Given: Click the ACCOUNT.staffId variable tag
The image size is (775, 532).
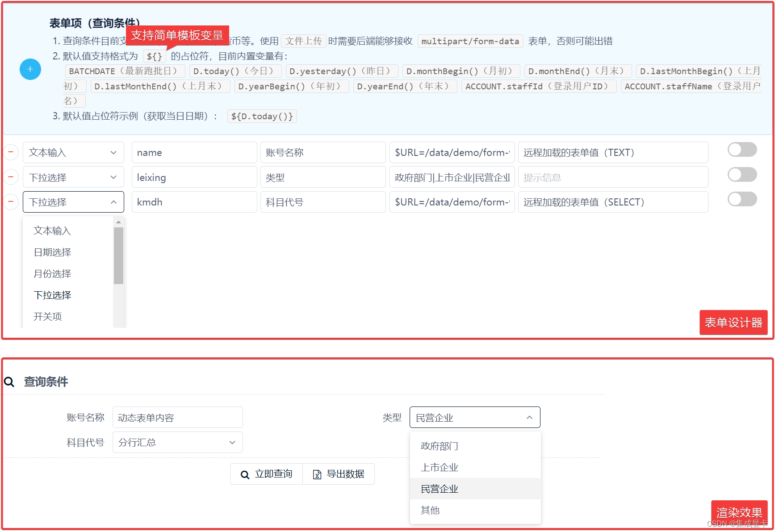Looking at the screenshot, I should tap(539, 86).
